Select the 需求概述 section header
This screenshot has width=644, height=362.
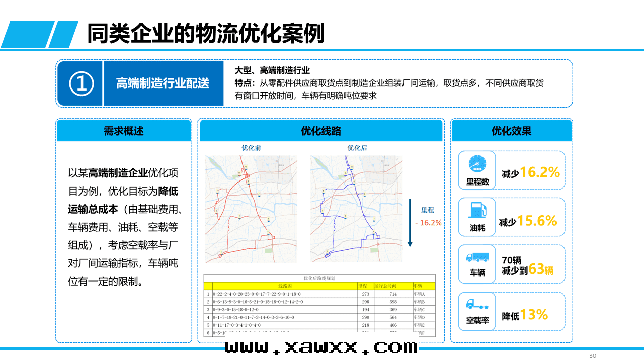[124, 131]
